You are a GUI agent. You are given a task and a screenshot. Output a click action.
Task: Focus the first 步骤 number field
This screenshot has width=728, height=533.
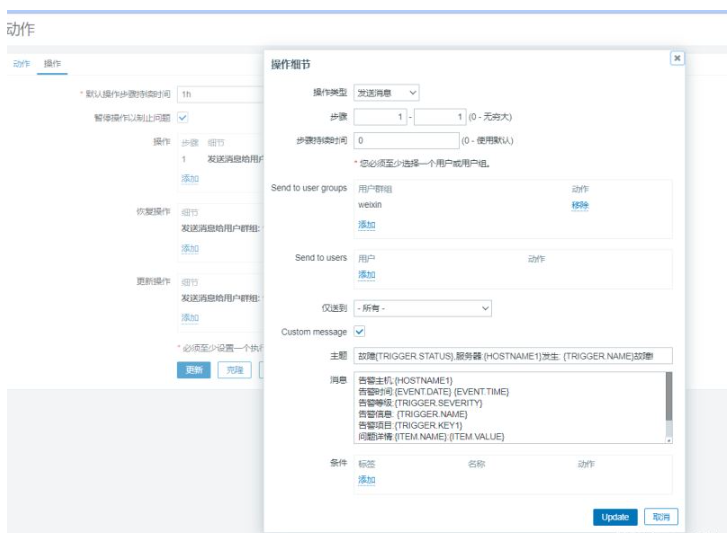(x=380, y=117)
